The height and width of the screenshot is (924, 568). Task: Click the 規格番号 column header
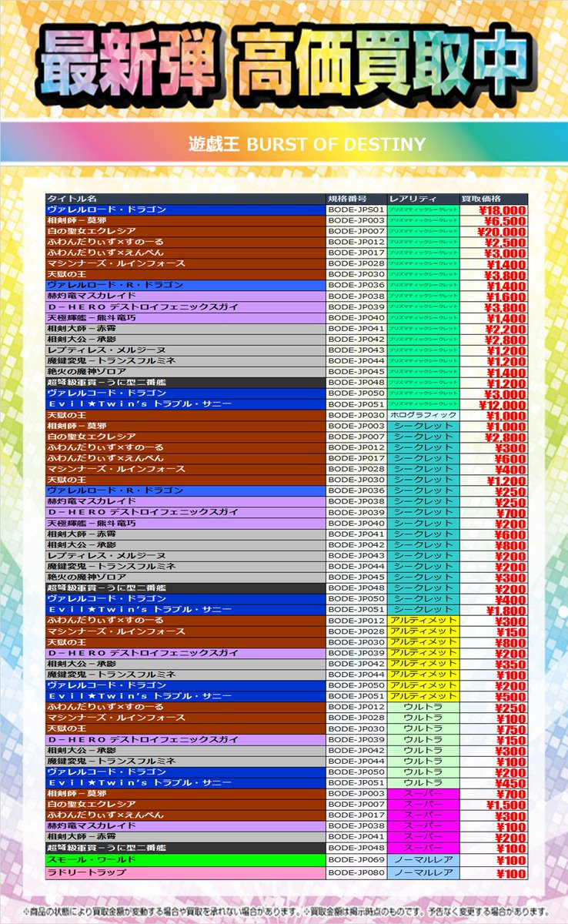pyautogui.click(x=356, y=199)
